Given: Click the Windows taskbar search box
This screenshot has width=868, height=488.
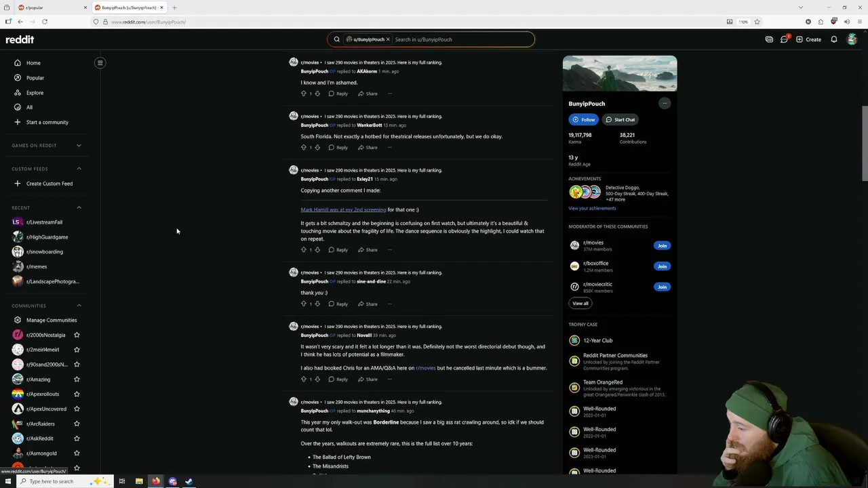Looking at the screenshot, I should (x=64, y=481).
